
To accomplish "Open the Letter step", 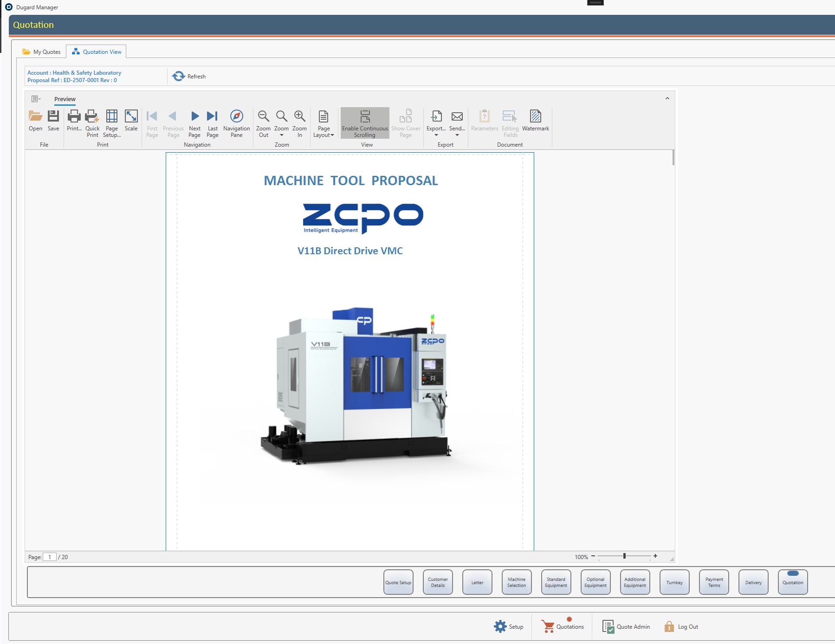I will tap(477, 582).
